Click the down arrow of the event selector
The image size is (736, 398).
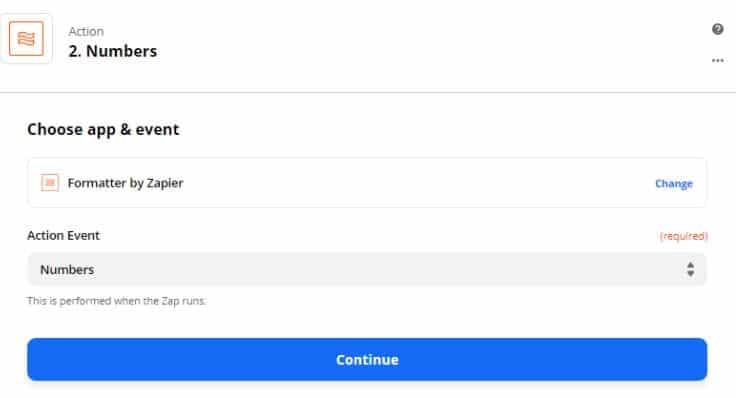point(690,274)
